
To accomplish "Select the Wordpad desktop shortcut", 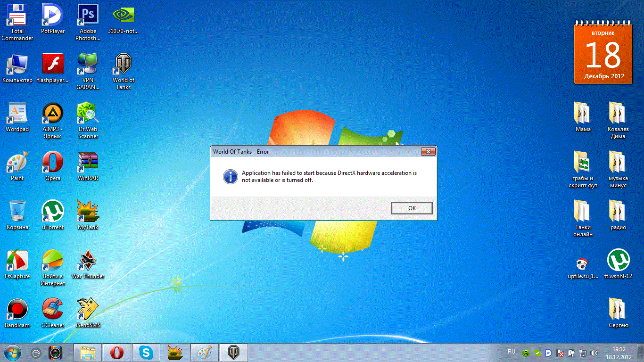I will point(17,117).
